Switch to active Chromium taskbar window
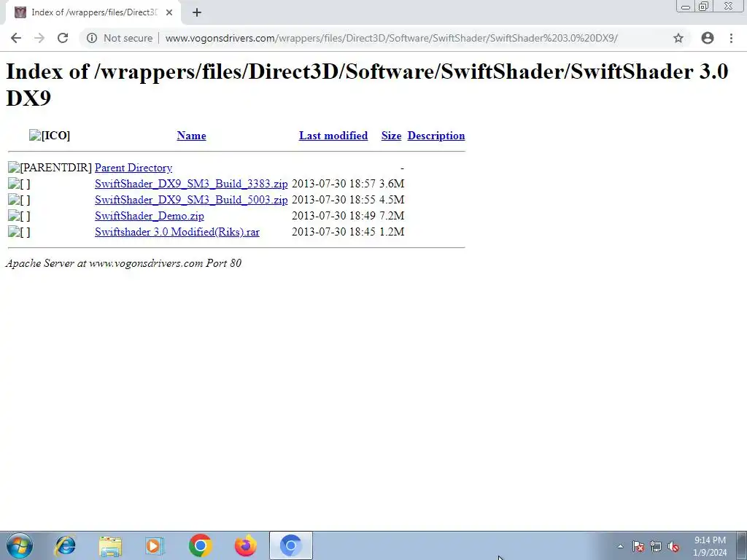 (x=290, y=545)
